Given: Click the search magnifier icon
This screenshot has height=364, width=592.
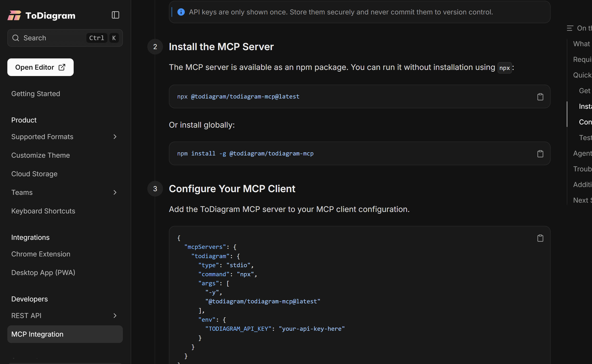Looking at the screenshot, I should click(16, 38).
